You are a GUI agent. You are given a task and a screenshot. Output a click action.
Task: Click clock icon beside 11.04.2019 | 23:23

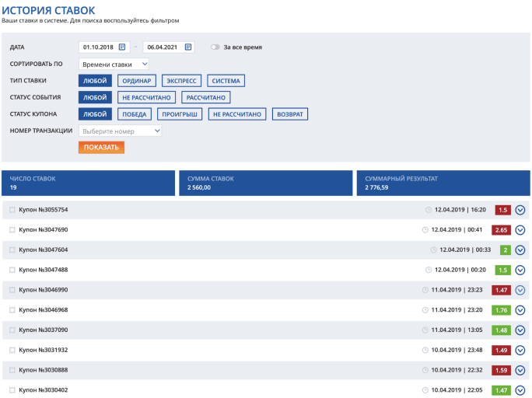[425, 290]
